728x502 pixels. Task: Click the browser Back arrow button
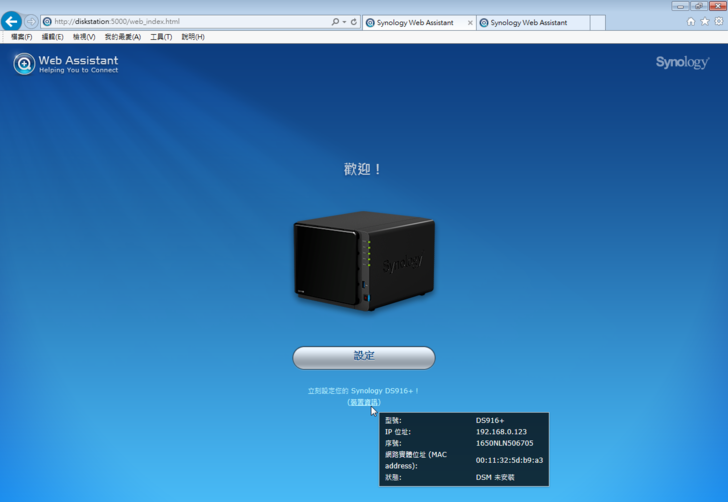tap(11, 21)
